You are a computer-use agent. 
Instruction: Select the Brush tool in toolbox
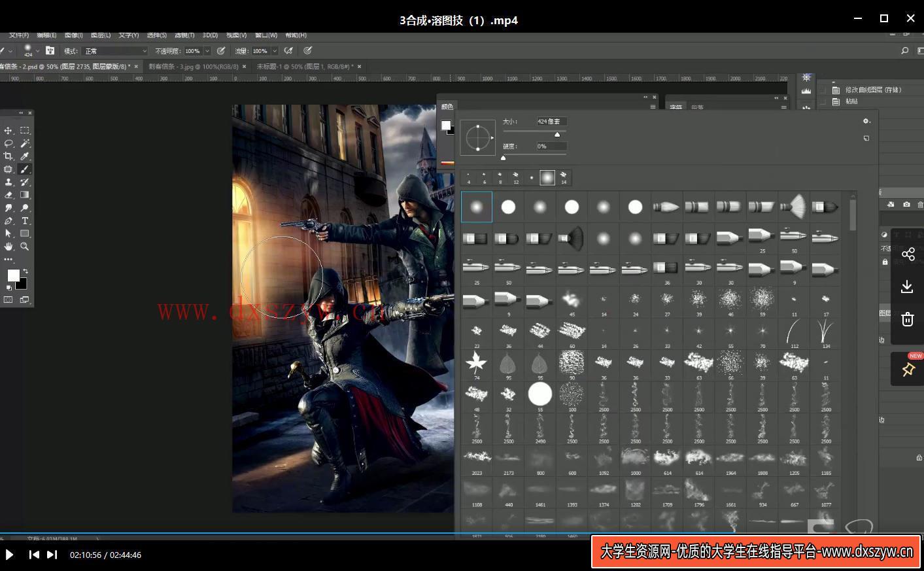pyautogui.click(x=25, y=169)
